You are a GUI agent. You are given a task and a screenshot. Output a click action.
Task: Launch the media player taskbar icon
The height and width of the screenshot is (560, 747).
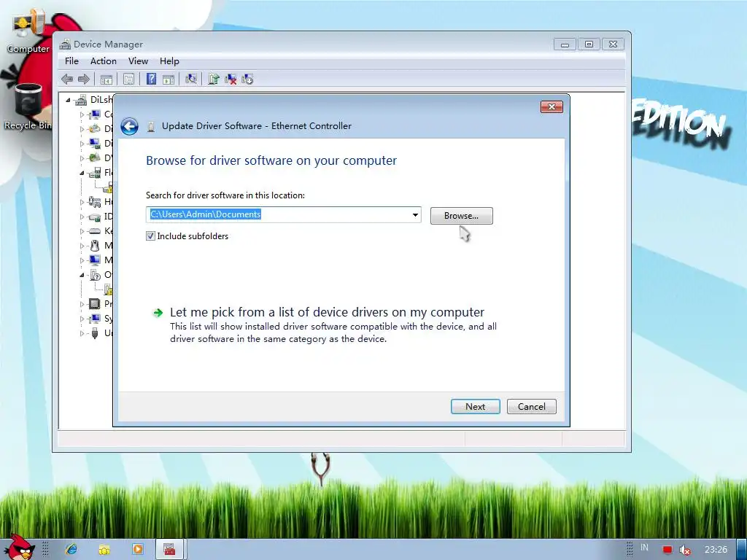pyautogui.click(x=138, y=550)
